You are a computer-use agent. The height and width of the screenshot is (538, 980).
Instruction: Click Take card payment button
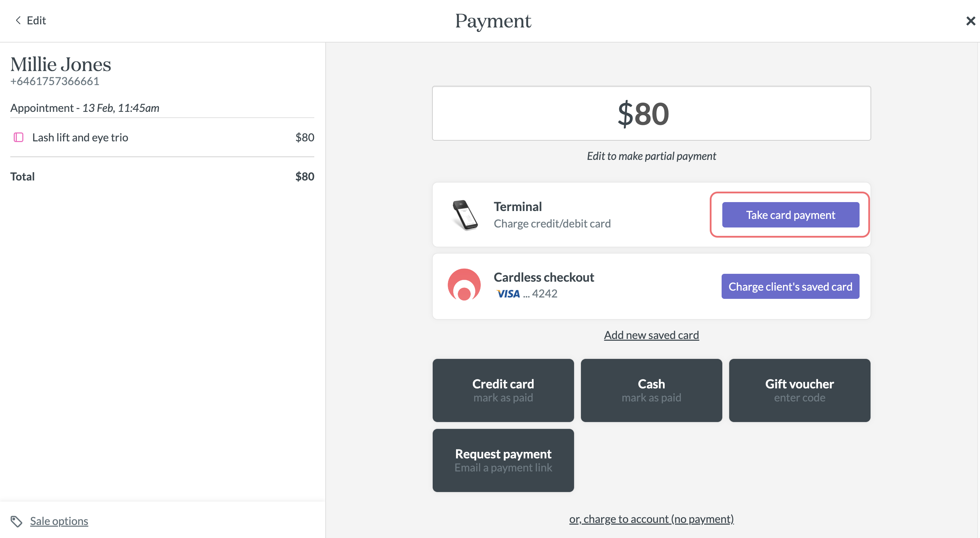[x=791, y=215]
